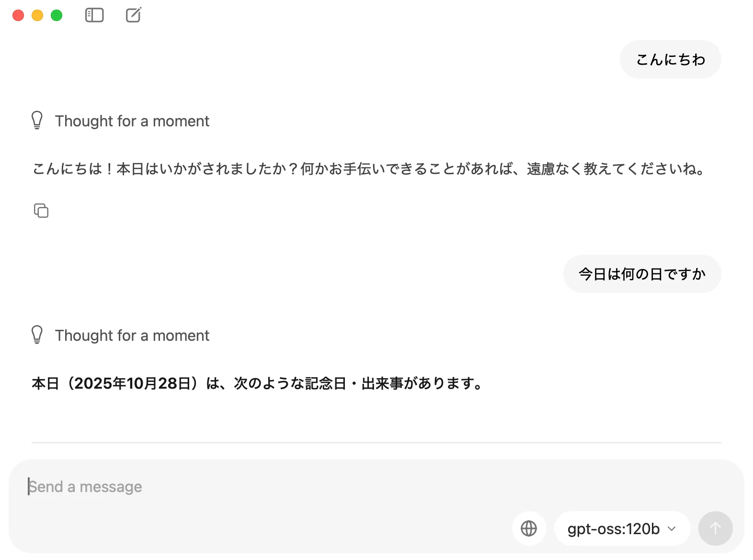Click the chevron next to gpt-oss:120b
753x560 pixels.
coord(672,528)
